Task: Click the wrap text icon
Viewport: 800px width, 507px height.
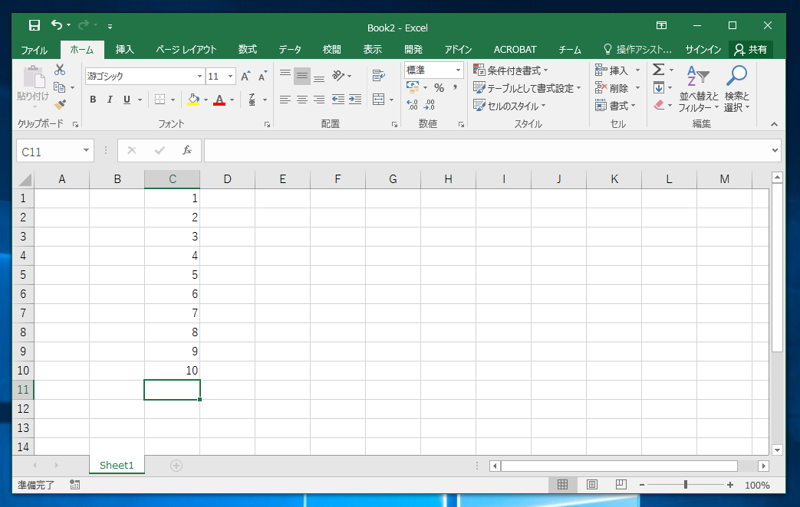Action: [379, 75]
